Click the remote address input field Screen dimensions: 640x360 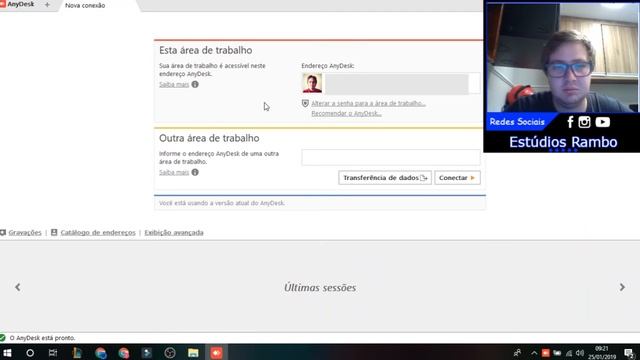pyautogui.click(x=391, y=157)
